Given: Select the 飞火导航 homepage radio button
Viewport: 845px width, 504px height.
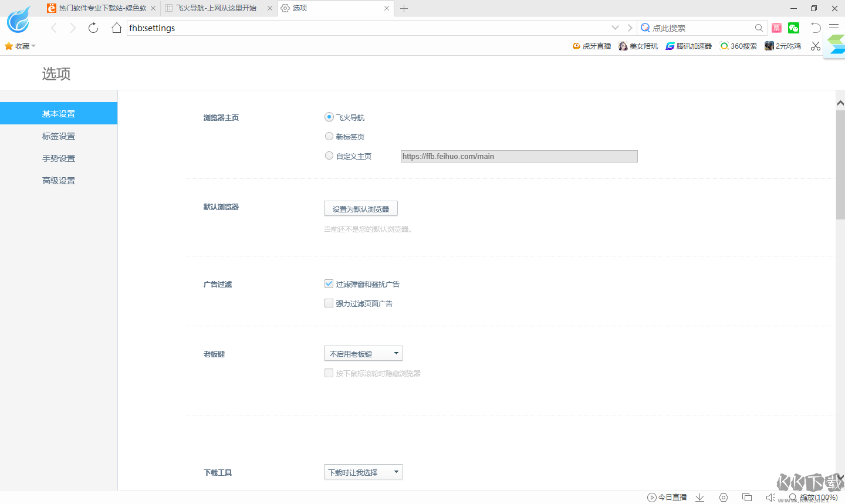Looking at the screenshot, I should pyautogui.click(x=329, y=117).
